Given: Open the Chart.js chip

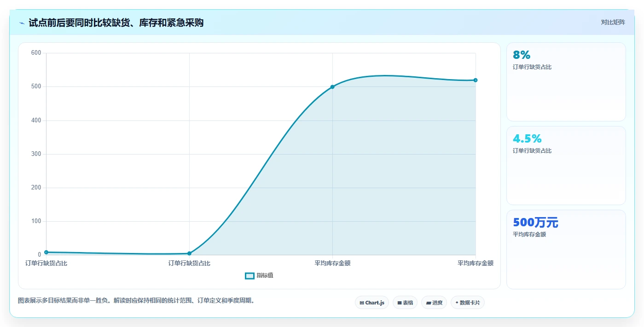Looking at the screenshot, I should (x=372, y=303).
